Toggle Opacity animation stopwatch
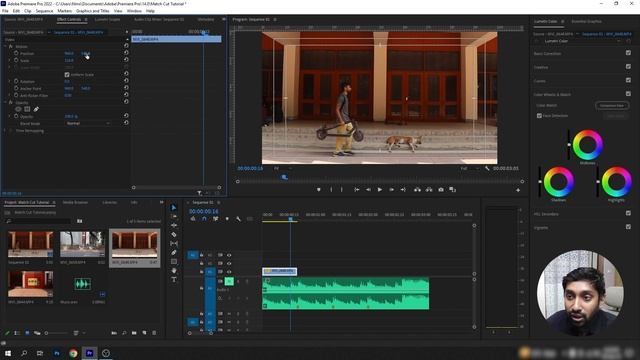The image size is (640, 360). point(16,116)
